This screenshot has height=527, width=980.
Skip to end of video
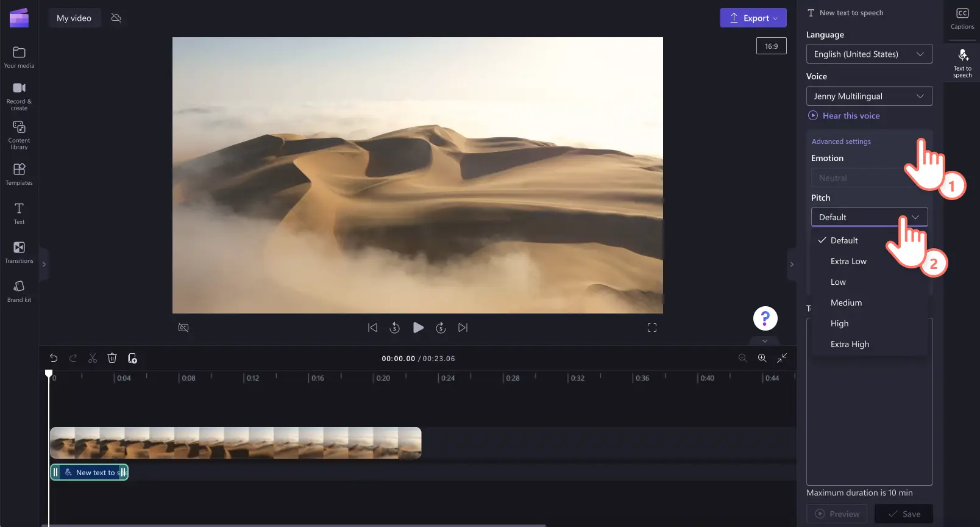tap(463, 328)
